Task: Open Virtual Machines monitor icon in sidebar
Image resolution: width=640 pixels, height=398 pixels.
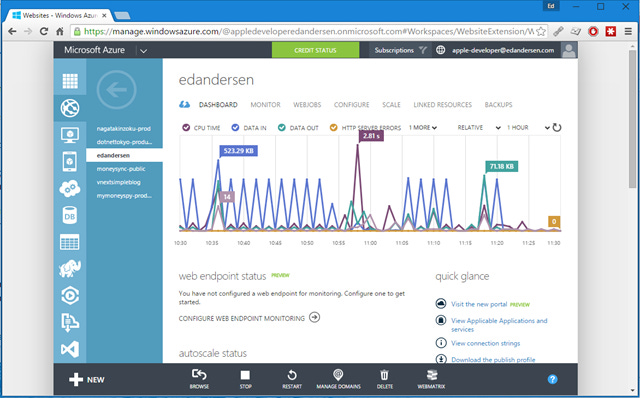Action: pyautogui.click(x=70, y=135)
